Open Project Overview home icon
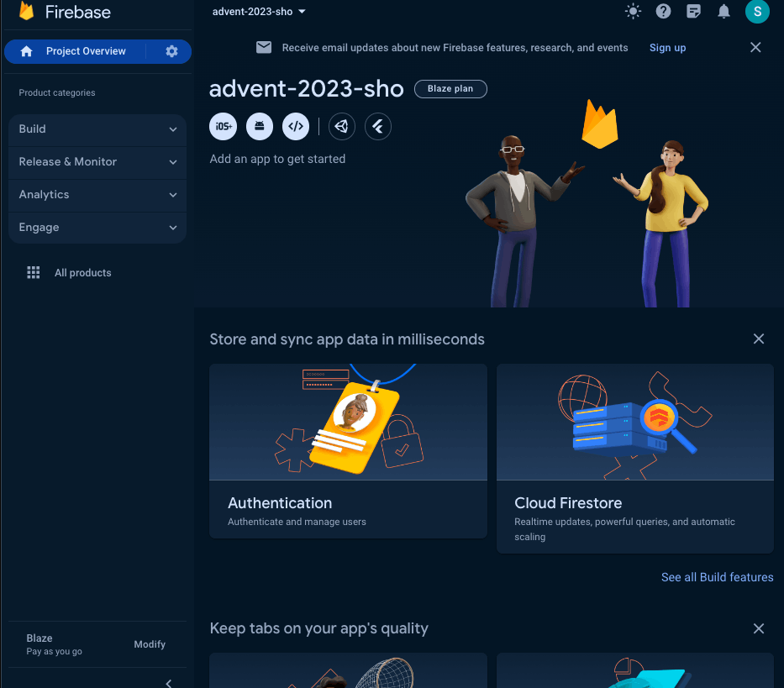The height and width of the screenshot is (688, 784). click(x=27, y=51)
